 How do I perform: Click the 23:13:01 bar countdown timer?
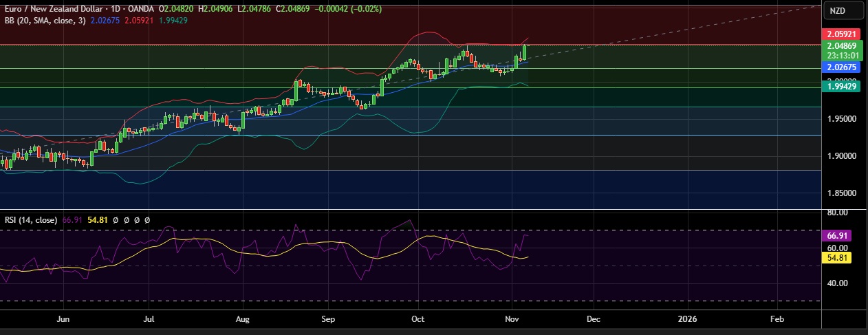pos(842,56)
